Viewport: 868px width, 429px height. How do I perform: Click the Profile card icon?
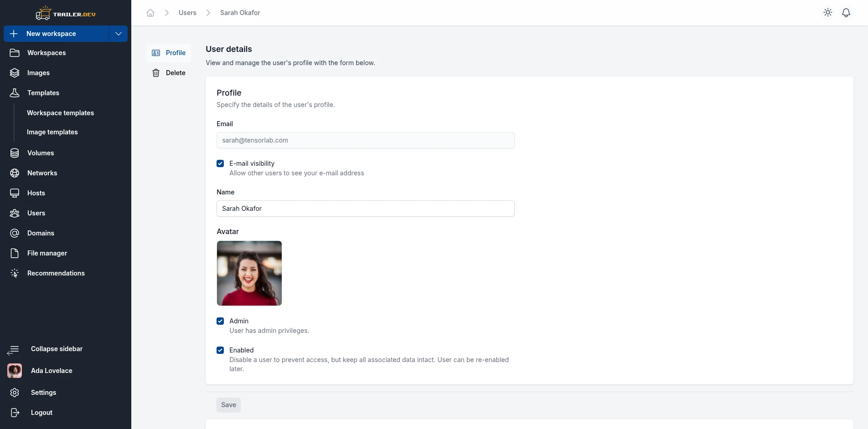pyautogui.click(x=156, y=53)
